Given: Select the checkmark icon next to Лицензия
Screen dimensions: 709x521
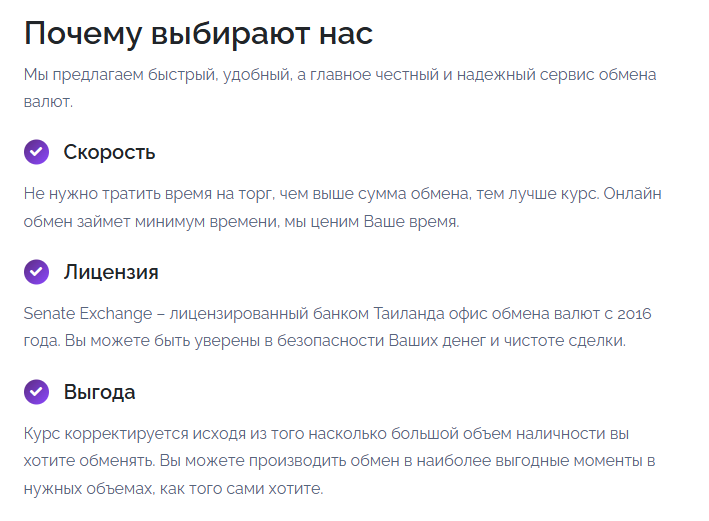Looking at the screenshot, I should [36, 272].
